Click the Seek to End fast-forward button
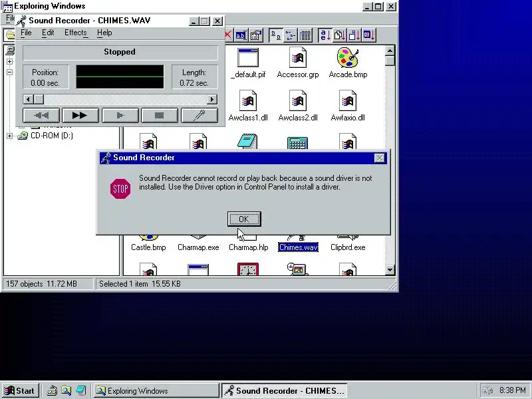This screenshot has height=399, width=532. pos(80,115)
